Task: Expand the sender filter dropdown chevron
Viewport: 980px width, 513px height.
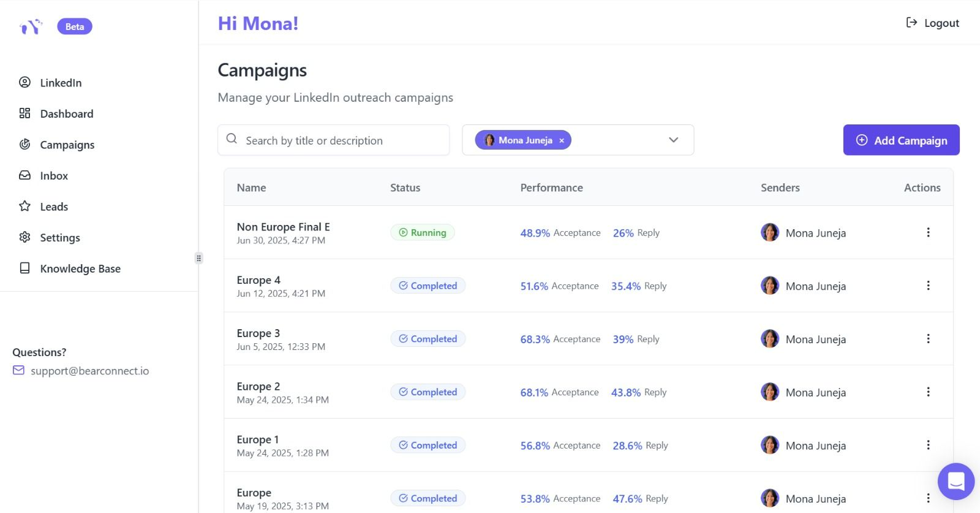Action: click(x=673, y=140)
